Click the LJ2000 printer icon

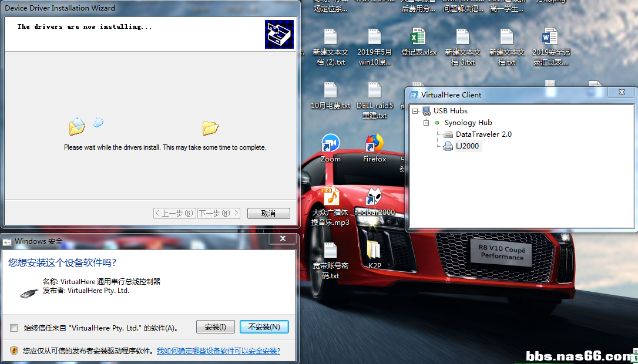(x=448, y=146)
